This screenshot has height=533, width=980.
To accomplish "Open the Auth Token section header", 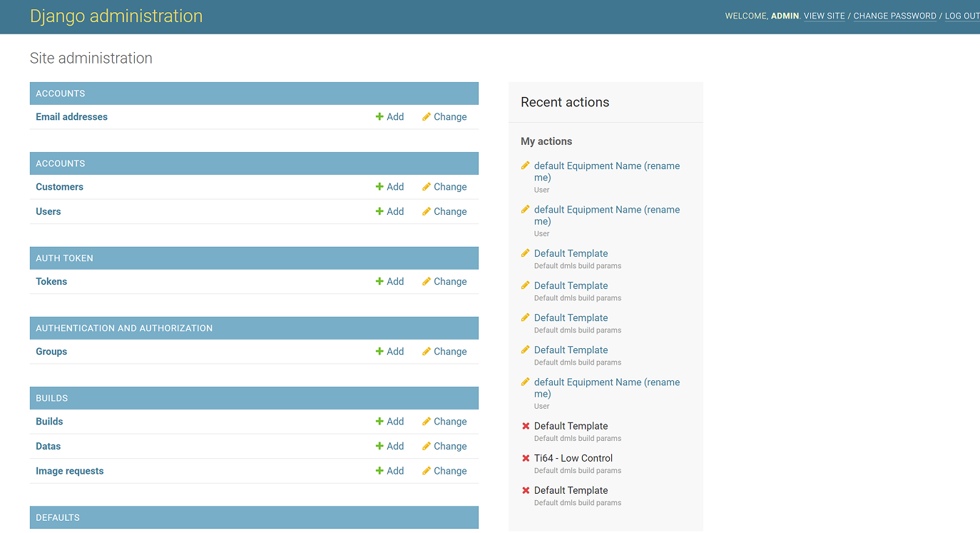I will (64, 258).
